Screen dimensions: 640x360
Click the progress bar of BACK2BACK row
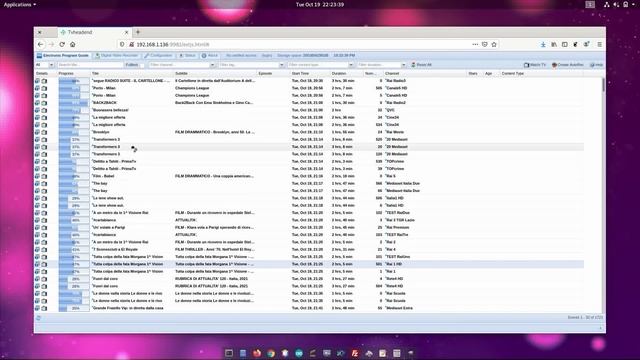point(74,103)
